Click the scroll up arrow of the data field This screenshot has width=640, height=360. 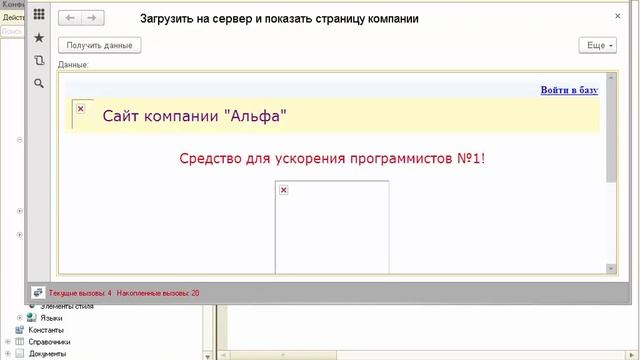point(611,78)
